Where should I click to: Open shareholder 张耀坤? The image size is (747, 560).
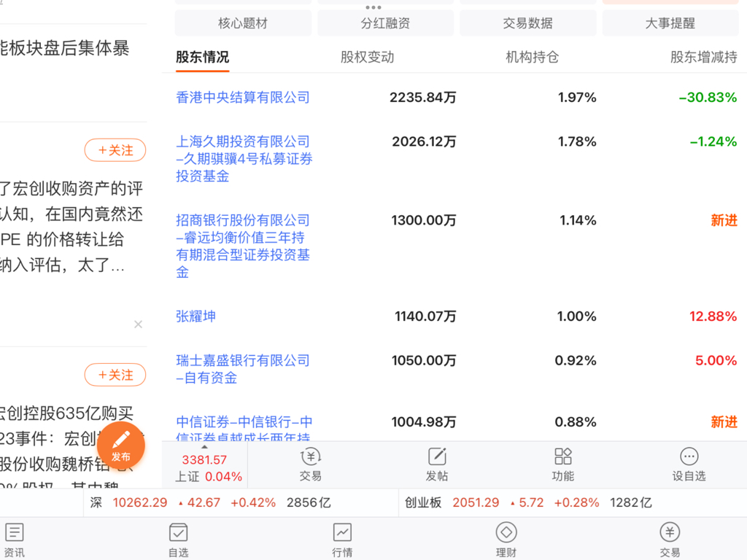point(196,316)
